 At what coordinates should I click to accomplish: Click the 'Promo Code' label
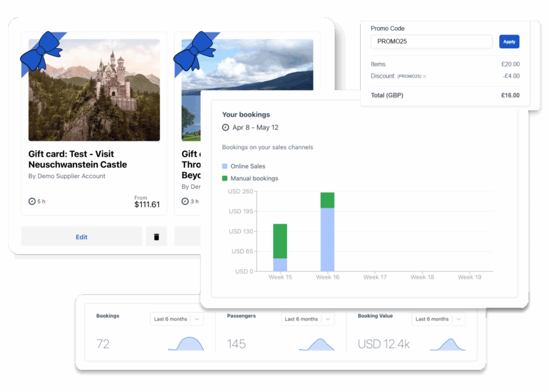pos(388,28)
